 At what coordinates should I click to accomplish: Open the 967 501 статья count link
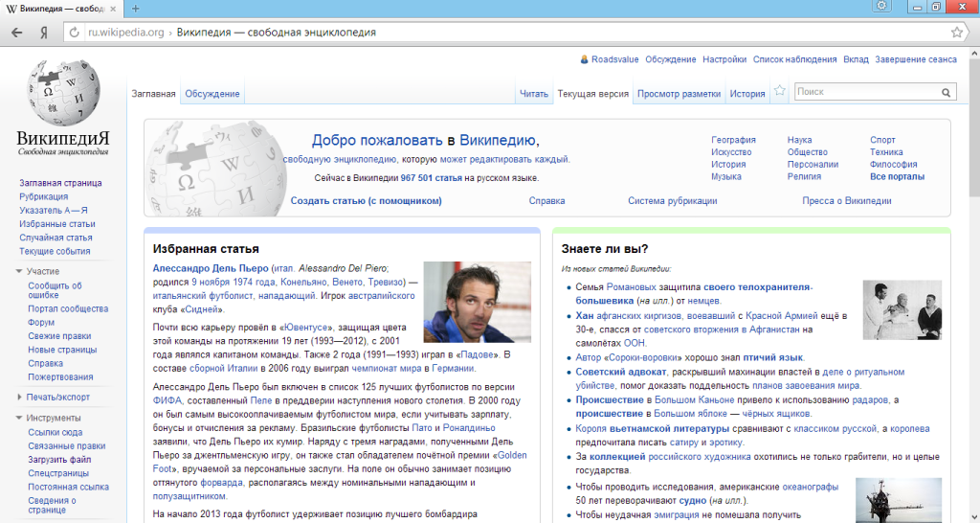(x=432, y=178)
